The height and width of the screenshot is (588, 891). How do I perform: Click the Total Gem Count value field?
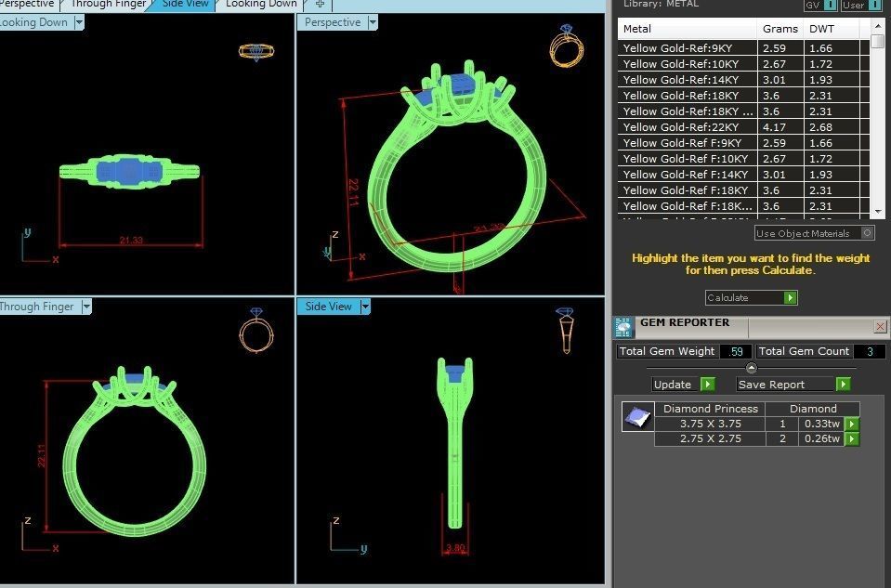pos(870,352)
